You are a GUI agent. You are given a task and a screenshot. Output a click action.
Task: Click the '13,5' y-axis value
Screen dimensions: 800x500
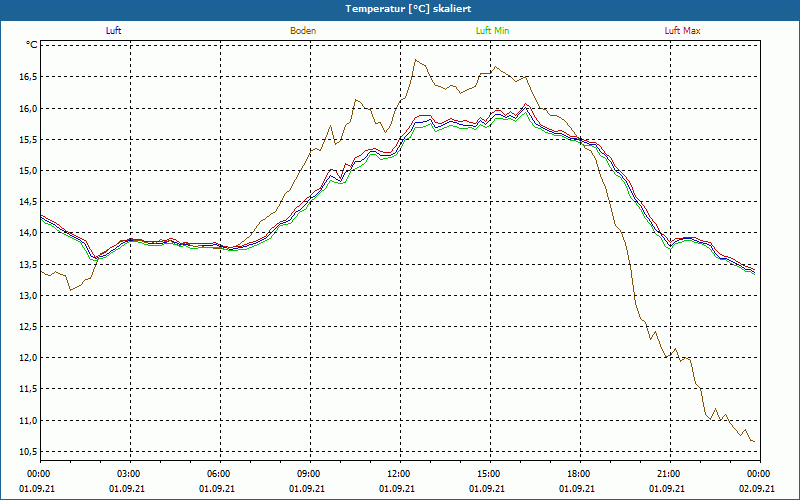point(29,264)
